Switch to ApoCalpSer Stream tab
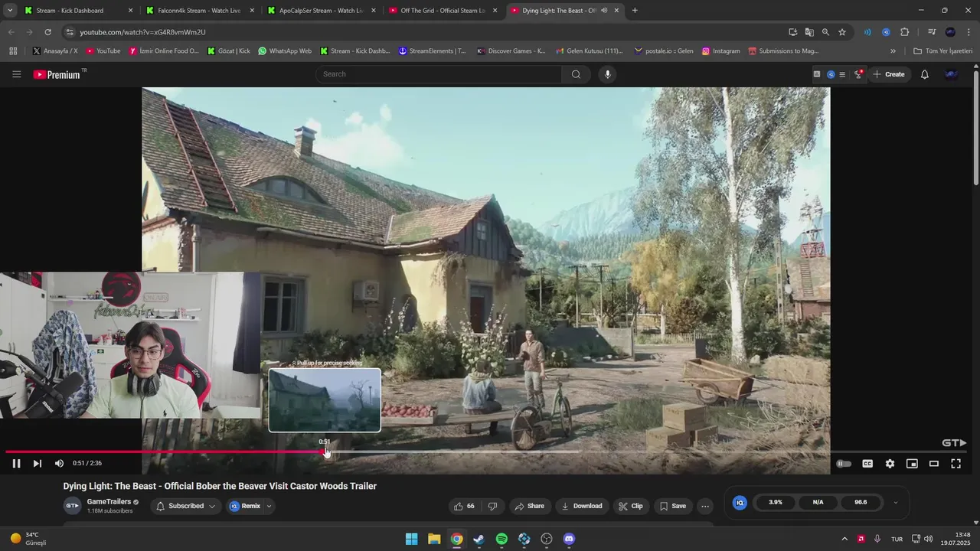980x551 pixels. click(321, 11)
